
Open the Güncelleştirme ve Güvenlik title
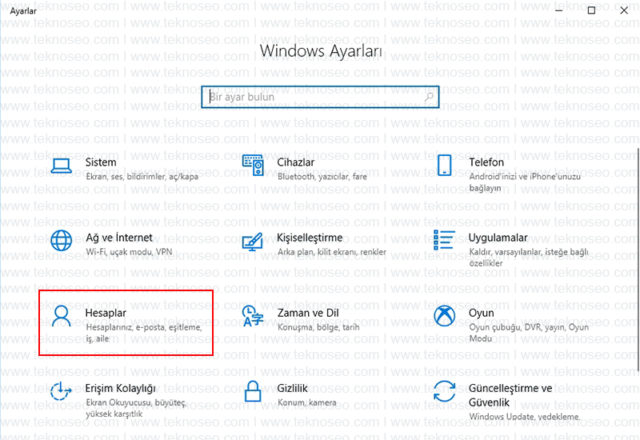(510, 395)
